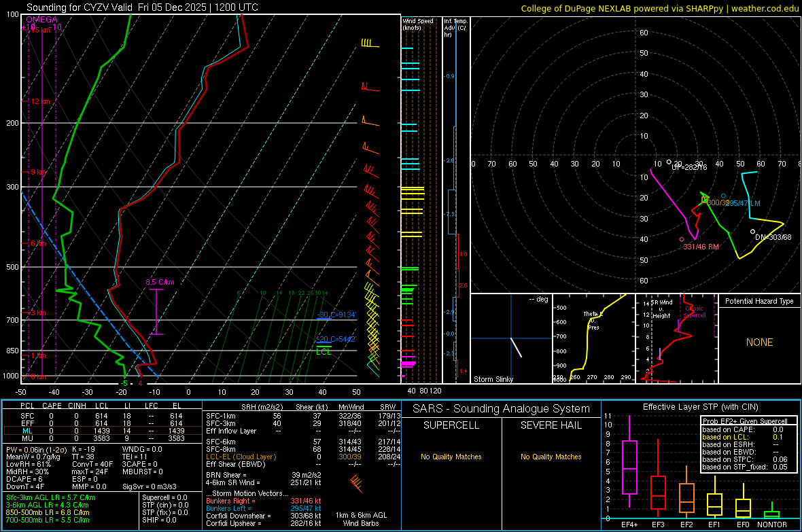Select '3-6km AGL LR = 4.3 C/km'
The width and height of the screenshot is (802, 532).
tap(47, 505)
